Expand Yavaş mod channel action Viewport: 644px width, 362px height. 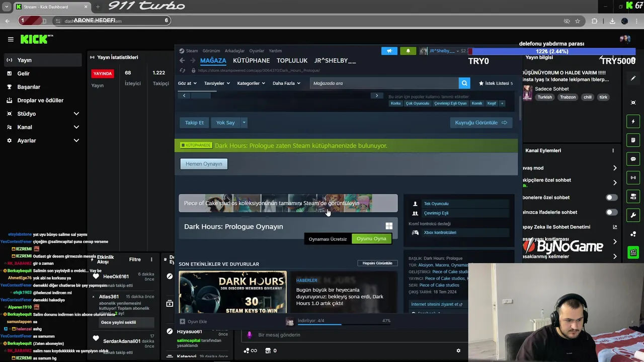point(615,168)
